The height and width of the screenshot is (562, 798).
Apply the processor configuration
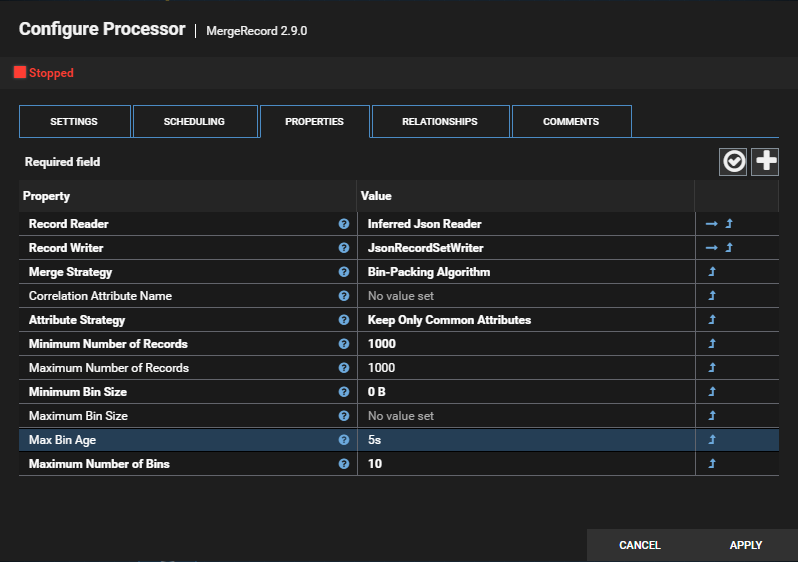tap(746, 545)
